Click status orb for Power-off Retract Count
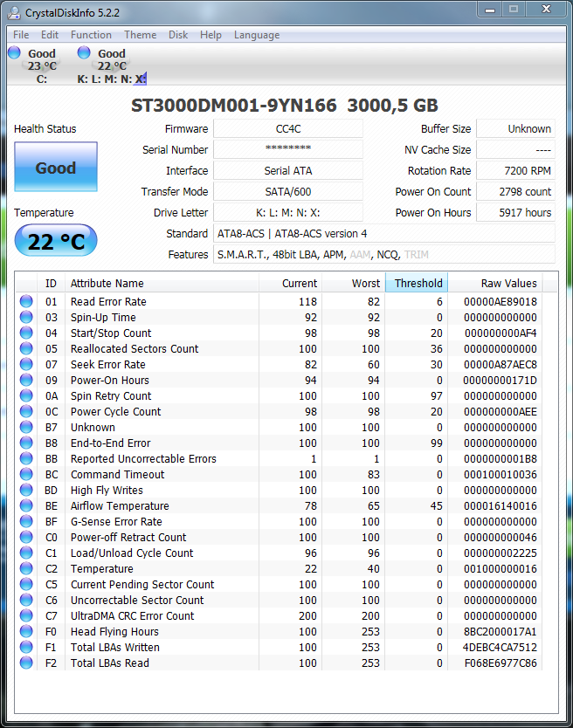The image size is (573, 728). coord(26,537)
